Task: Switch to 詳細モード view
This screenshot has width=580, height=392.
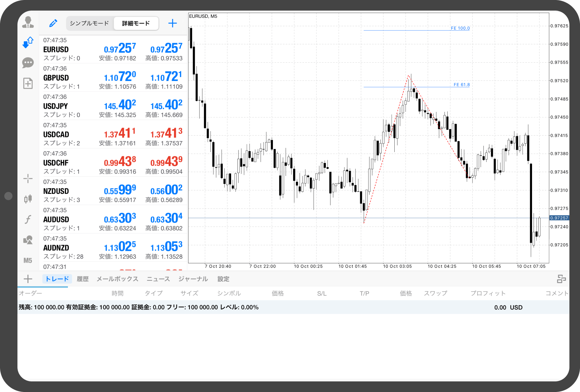Action: coord(136,23)
